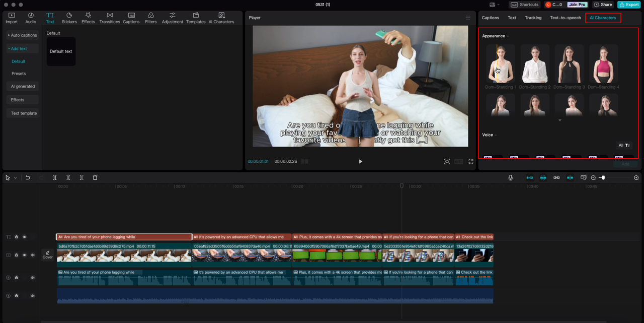Image resolution: width=644 pixels, height=323 pixels.
Task: Toggle clip linkage chain icon
Action: click(x=556, y=178)
